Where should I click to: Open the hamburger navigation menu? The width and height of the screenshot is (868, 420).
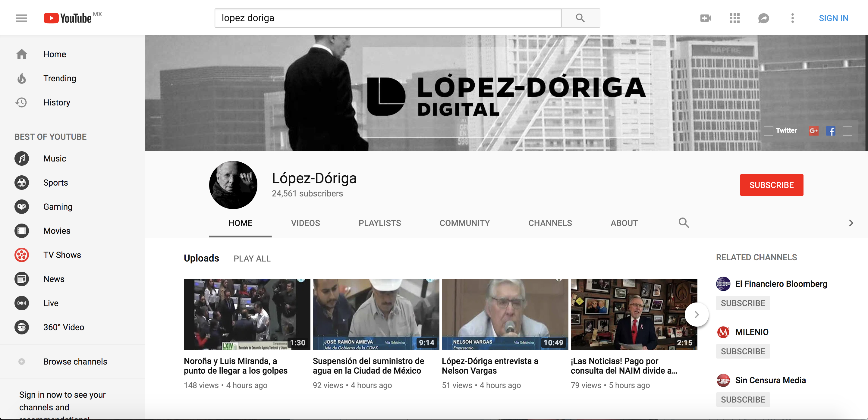pyautogui.click(x=21, y=18)
